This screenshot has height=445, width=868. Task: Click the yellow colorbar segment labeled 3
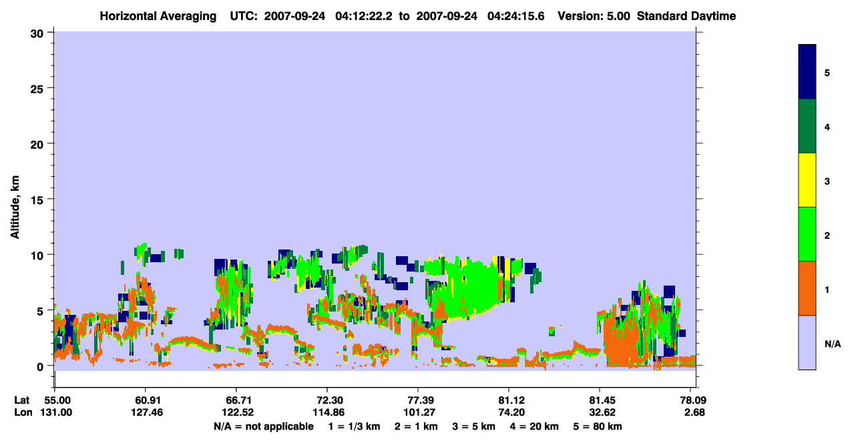coord(807,180)
